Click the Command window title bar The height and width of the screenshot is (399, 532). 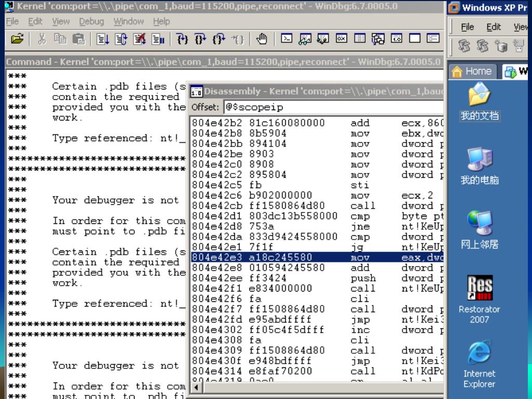pyautogui.click(x=224, y=62)
